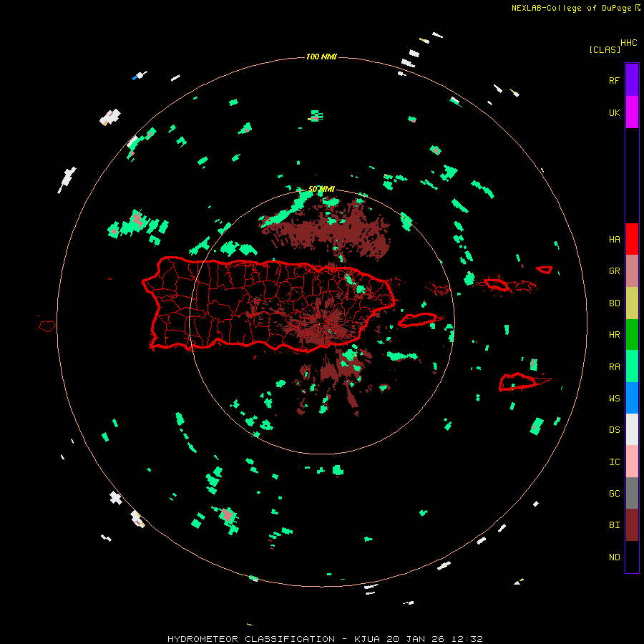Click the Mona Island outline west of Puerto Rico

47,326
